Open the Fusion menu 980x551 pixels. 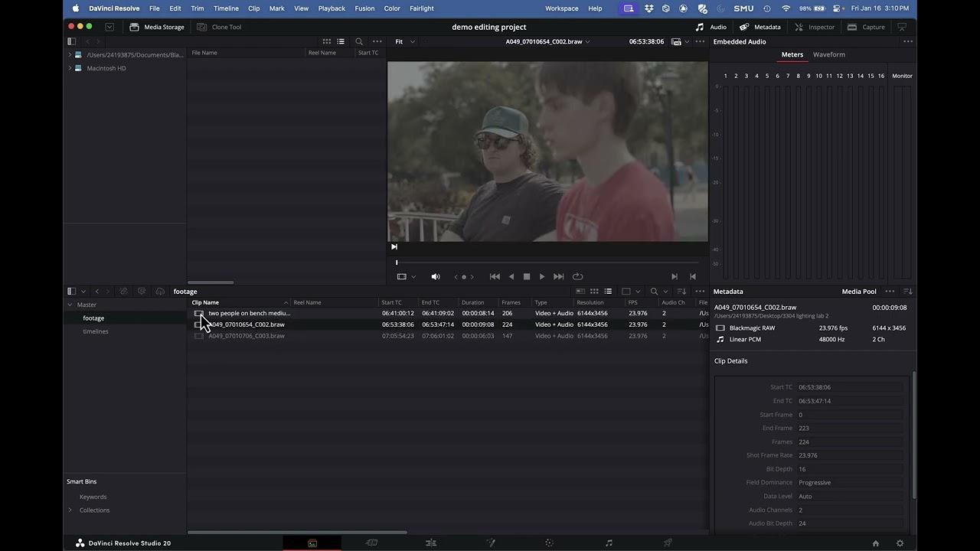coord(364,8)
